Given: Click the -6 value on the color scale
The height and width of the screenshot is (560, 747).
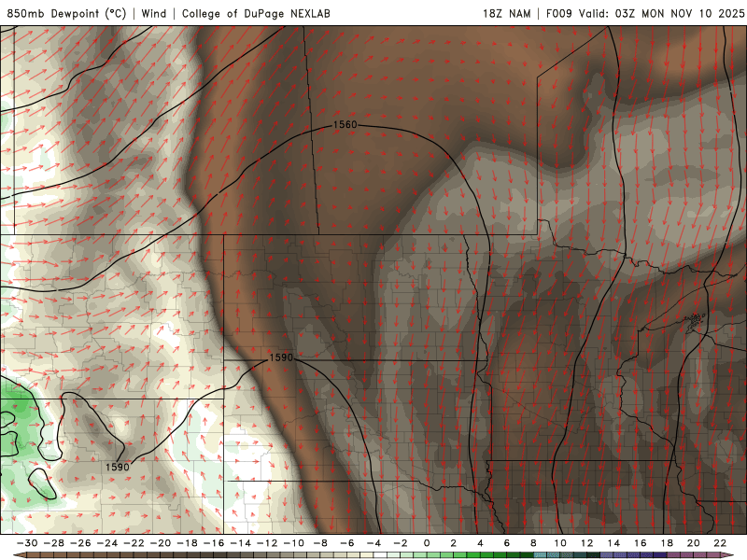Looking at the screenshot, I should coord(346,543).
